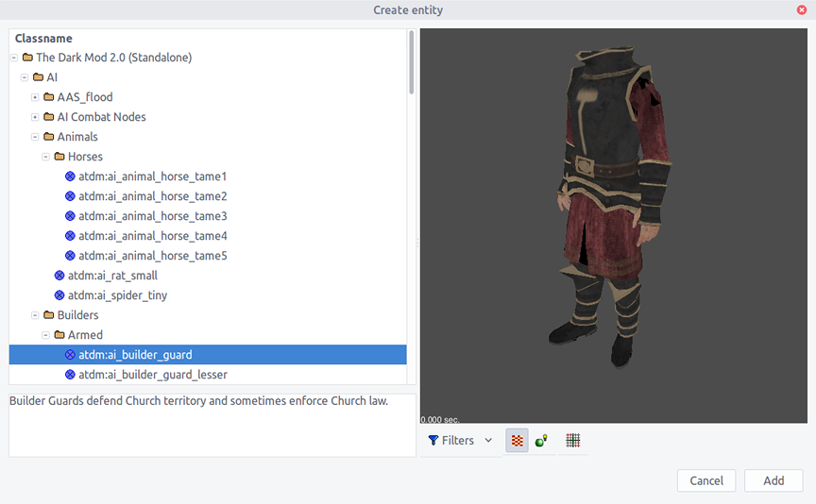
Task: Click the Add button
Action: click(773, 480)
